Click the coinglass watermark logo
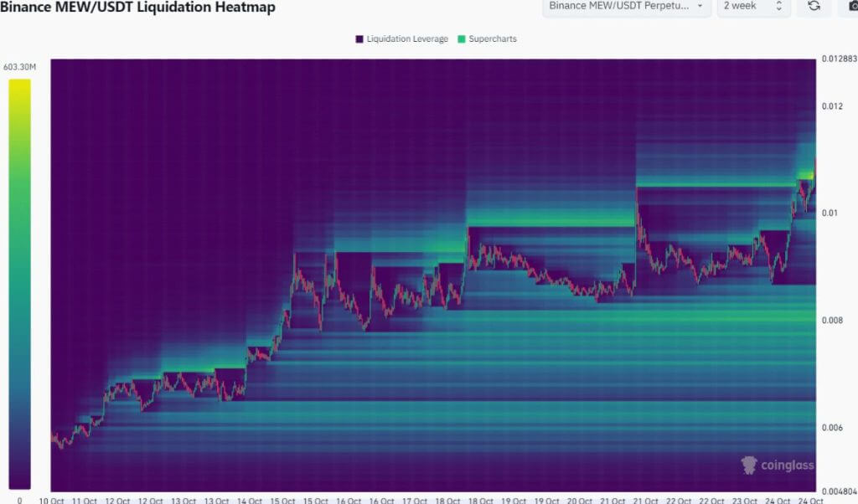Viewport: 858px width, 504px height. (778, 465)
